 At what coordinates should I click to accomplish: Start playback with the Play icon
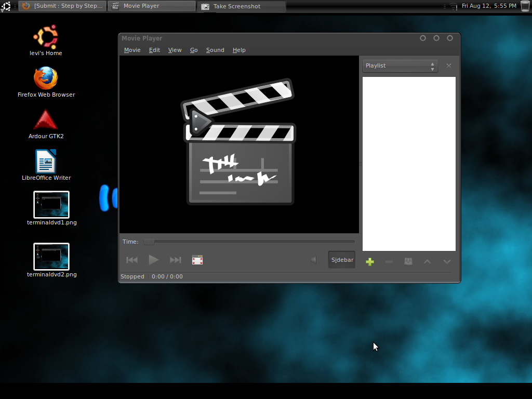coord(153,260)
